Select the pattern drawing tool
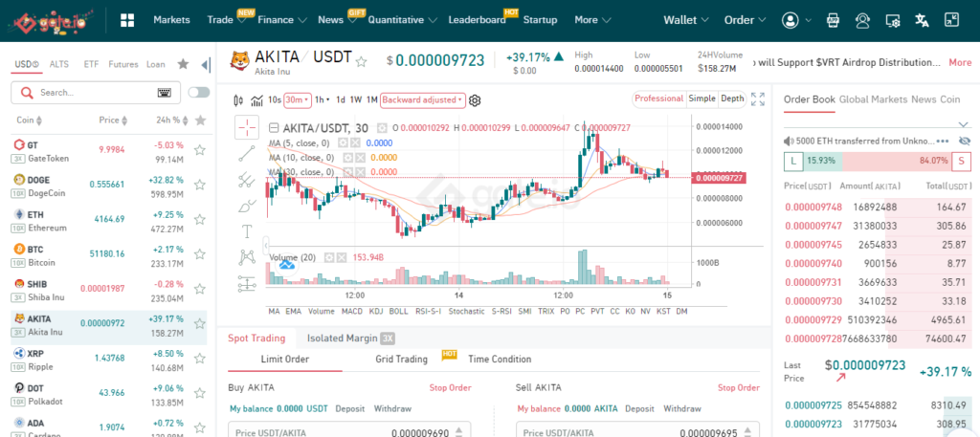Screen dimensions: 980x437 point(248,257)
